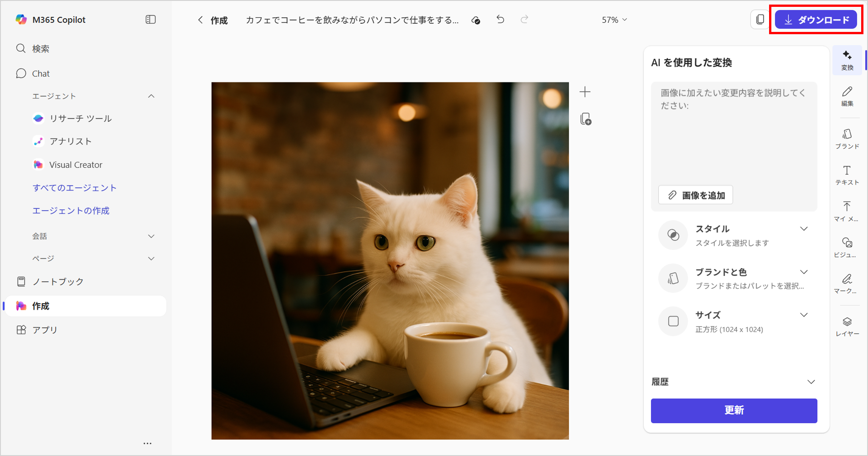Select the 変換 tool tab
Screen dimensions: 868x456
pyautogui.click(x=847, y=60)
